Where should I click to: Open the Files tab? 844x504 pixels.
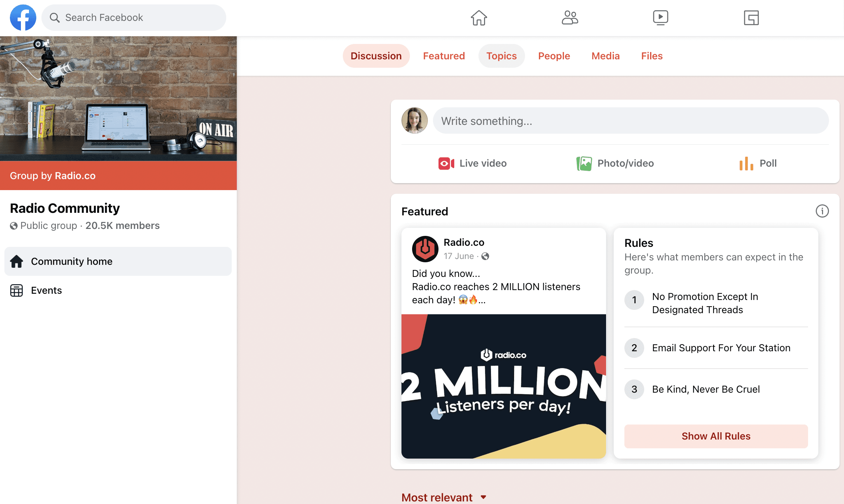652,56
